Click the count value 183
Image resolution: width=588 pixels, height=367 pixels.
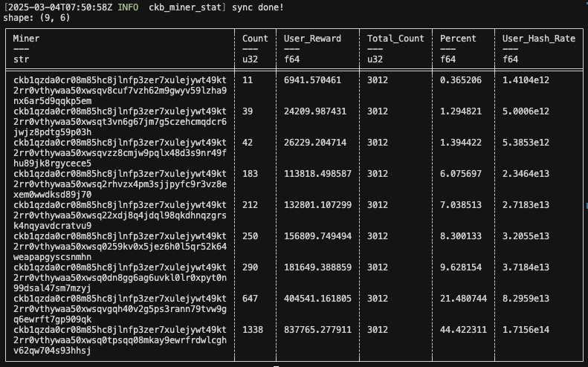click(x=250, y=174)
